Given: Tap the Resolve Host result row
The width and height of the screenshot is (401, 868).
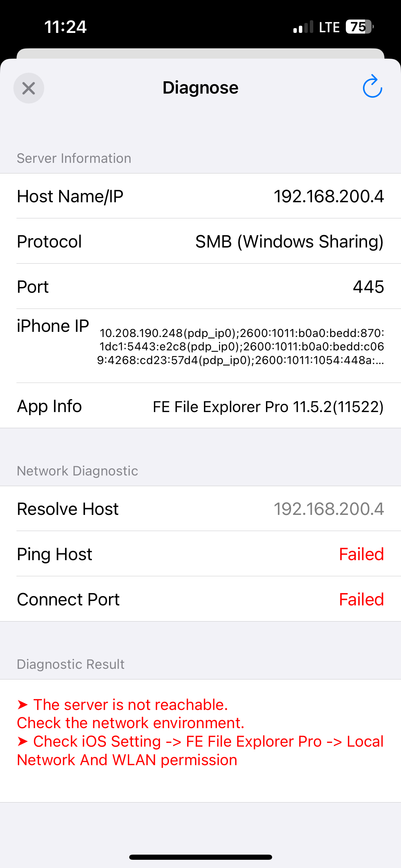Looking at the screenshot, I should 200,509.
